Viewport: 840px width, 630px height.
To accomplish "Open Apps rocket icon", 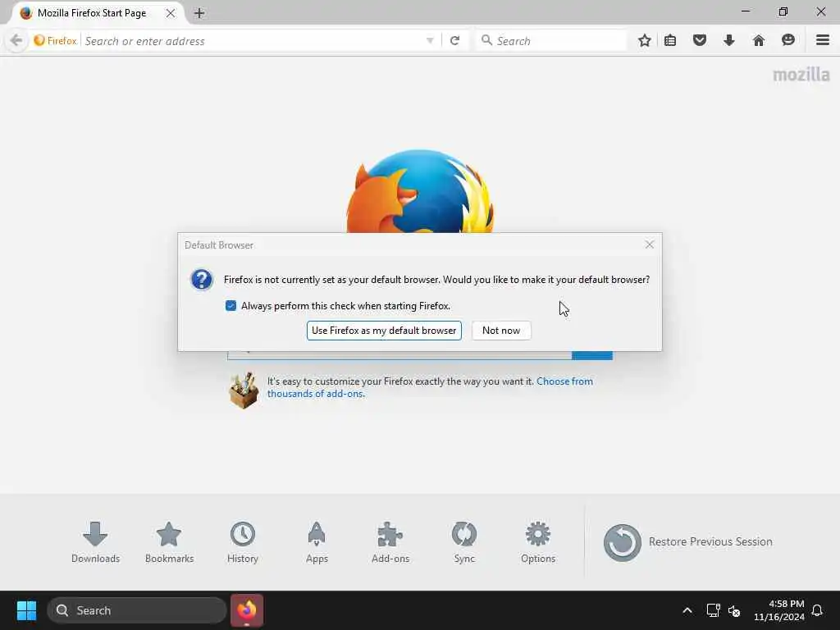I will coord(317,542).
